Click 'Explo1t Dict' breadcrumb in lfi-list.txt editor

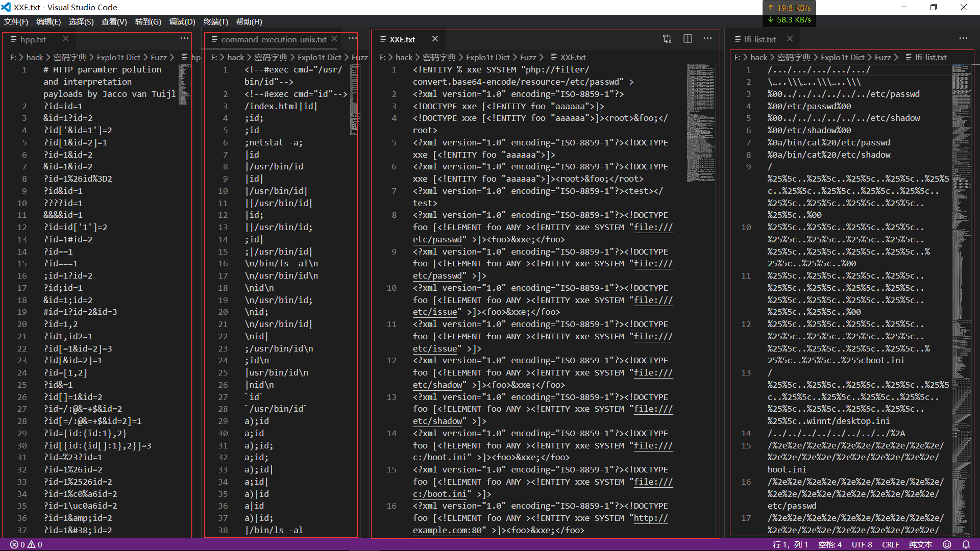(843, 58)
